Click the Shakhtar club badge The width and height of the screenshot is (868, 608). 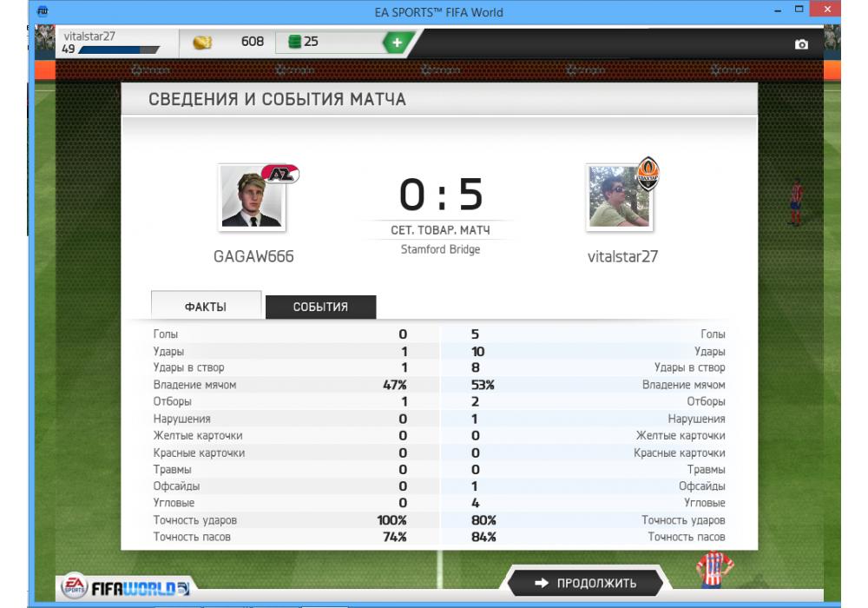648,174
